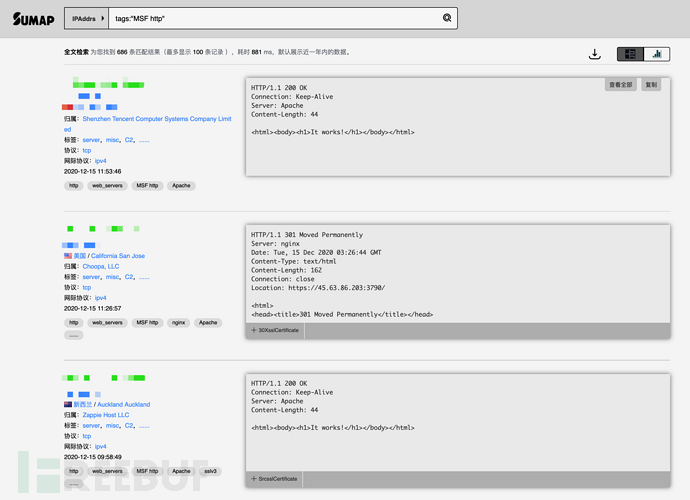Click the Choopa, LLC organization link

(x=101, y=267)
